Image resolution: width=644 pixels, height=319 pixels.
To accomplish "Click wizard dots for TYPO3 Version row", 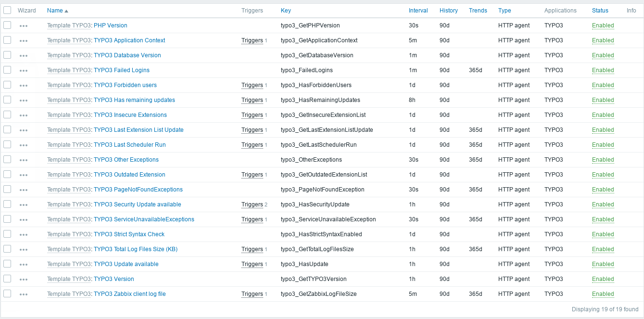I will [24, 280].
